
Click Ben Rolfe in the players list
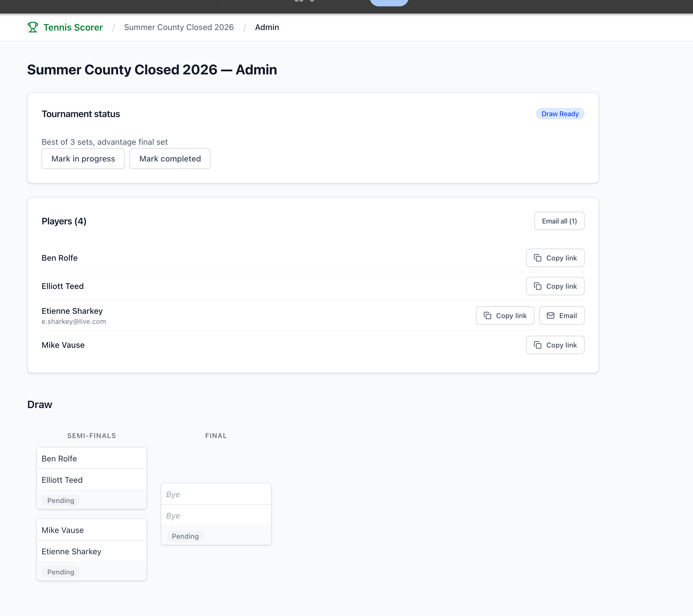(x=60, y=258)
